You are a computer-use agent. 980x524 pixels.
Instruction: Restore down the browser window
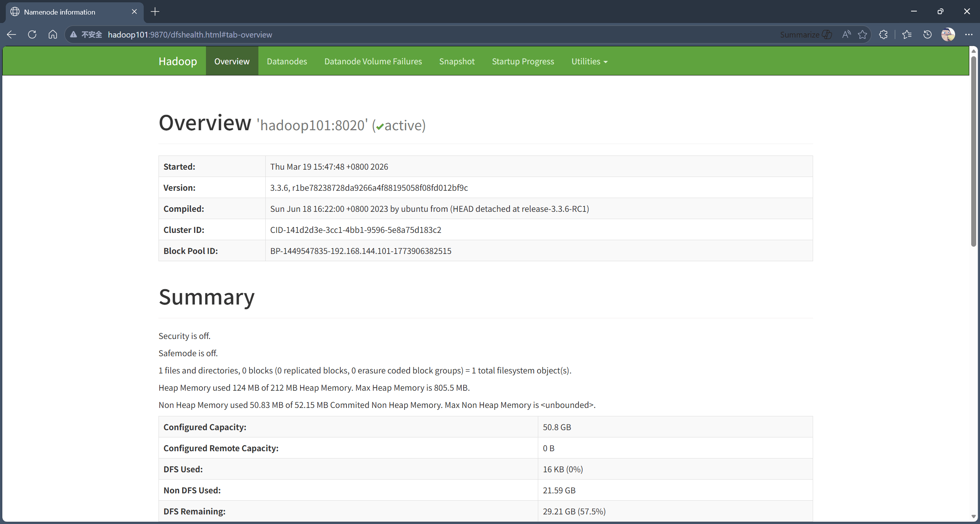pyautogui.click(x=940, y=11)
